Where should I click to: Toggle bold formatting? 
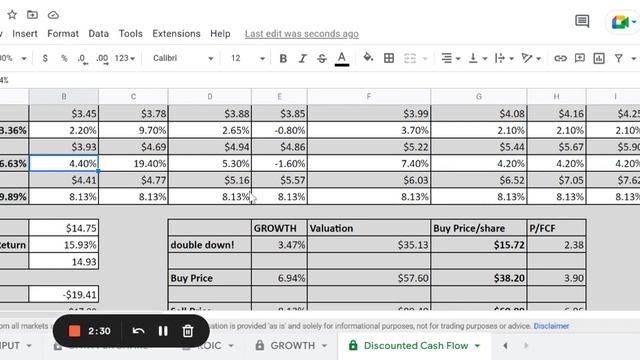(x=283, y=58)
